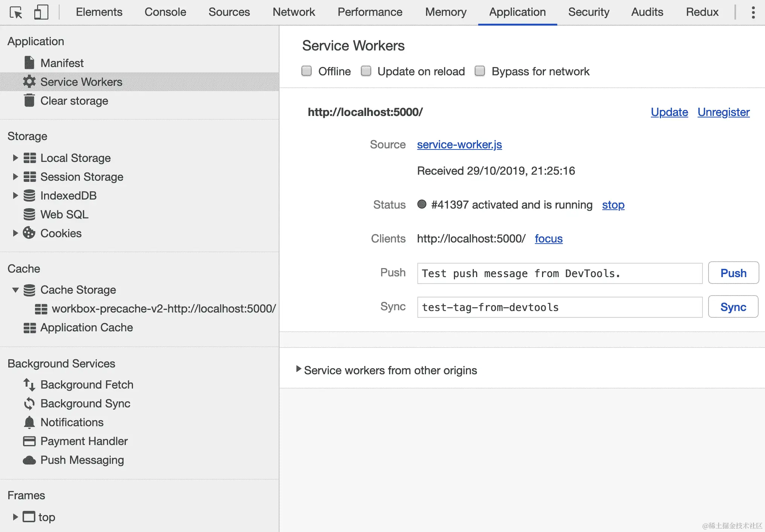The width and height of the screenshot is (765, 532).
Task: Toggle the device toolbar icon
Action: (41, 12)
